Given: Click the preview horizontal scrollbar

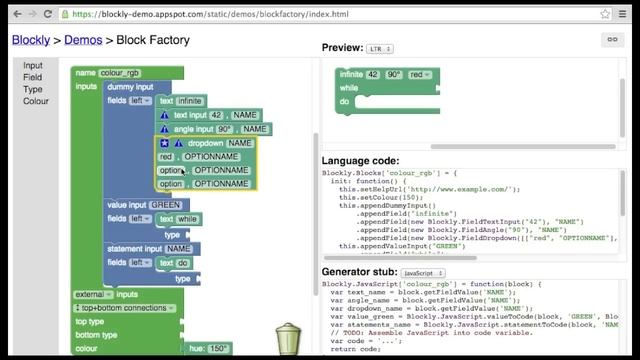Looking at the screenshot, I should (x=523, y=146).
